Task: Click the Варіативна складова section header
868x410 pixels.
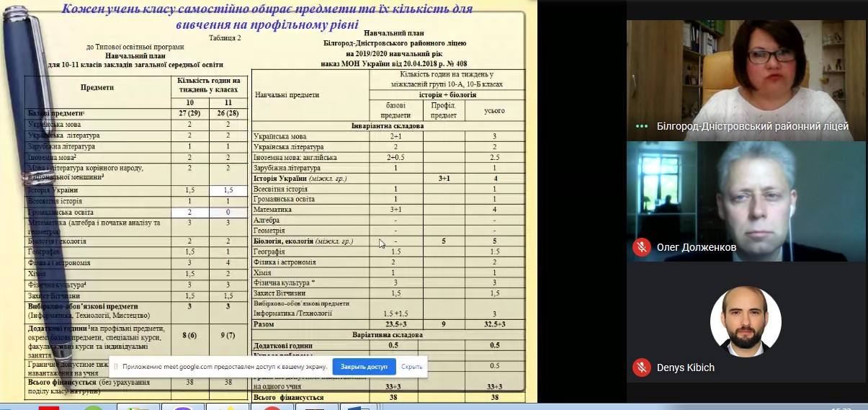Action: coord(388,334)
